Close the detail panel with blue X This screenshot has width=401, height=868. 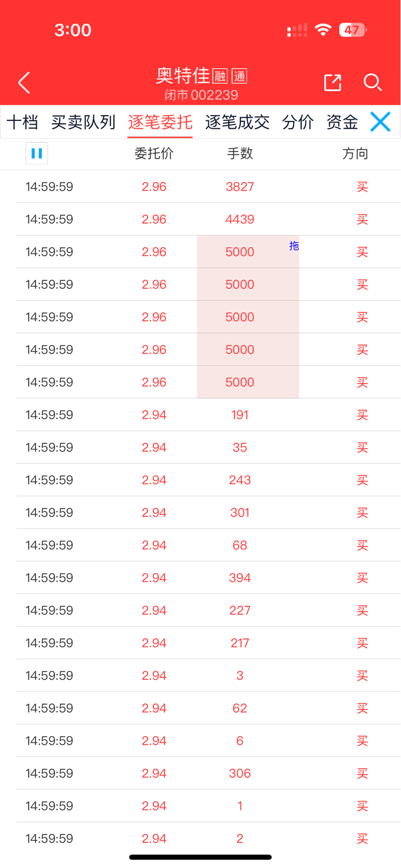click(x=380, y=122)
